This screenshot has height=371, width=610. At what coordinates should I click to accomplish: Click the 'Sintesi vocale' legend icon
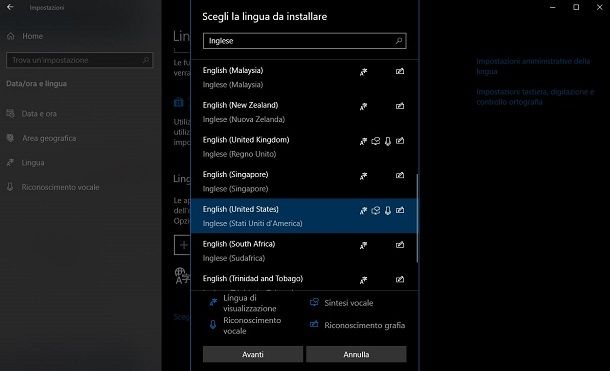tap(314, 302)
